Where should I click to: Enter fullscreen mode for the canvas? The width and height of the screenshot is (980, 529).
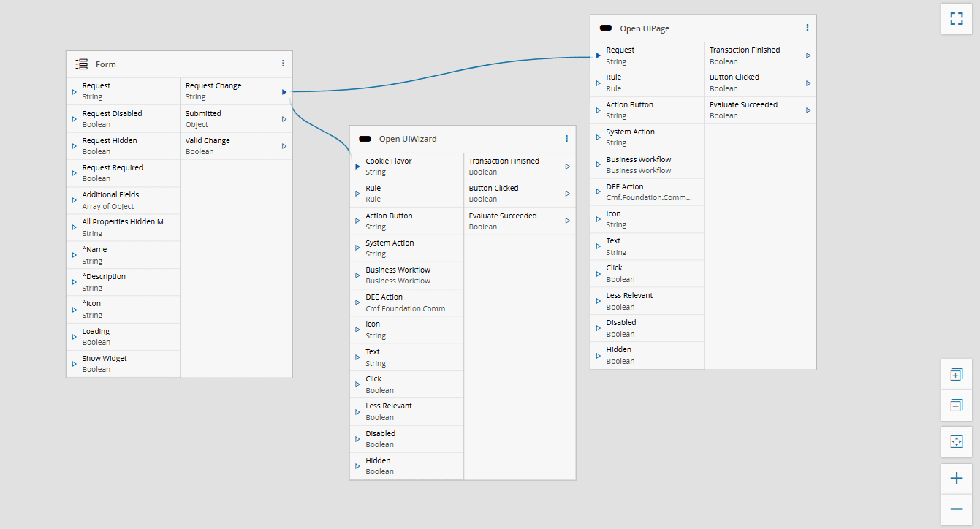tap(956, 19)
